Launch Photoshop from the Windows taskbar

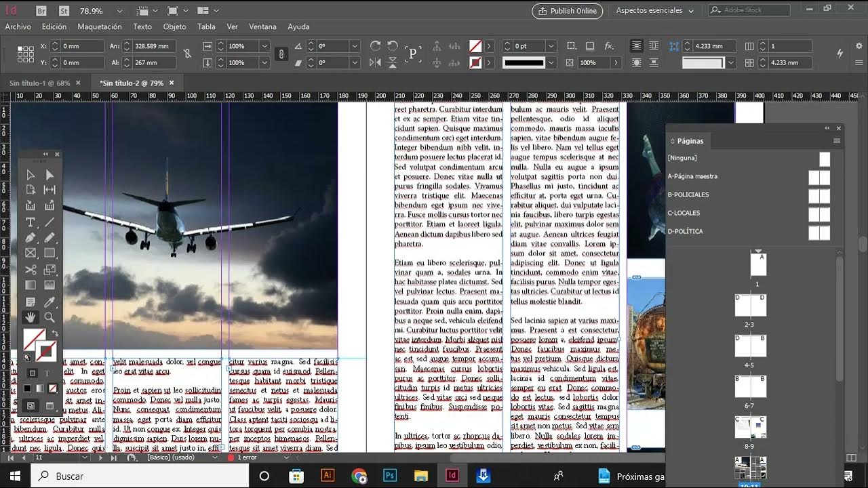pyautogui.click(x=390, y=476)
